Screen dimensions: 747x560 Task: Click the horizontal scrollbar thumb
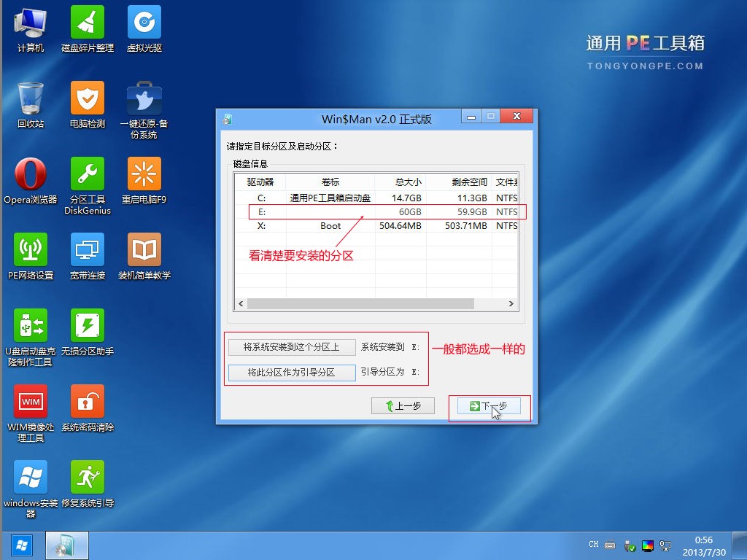coord(360,304)
